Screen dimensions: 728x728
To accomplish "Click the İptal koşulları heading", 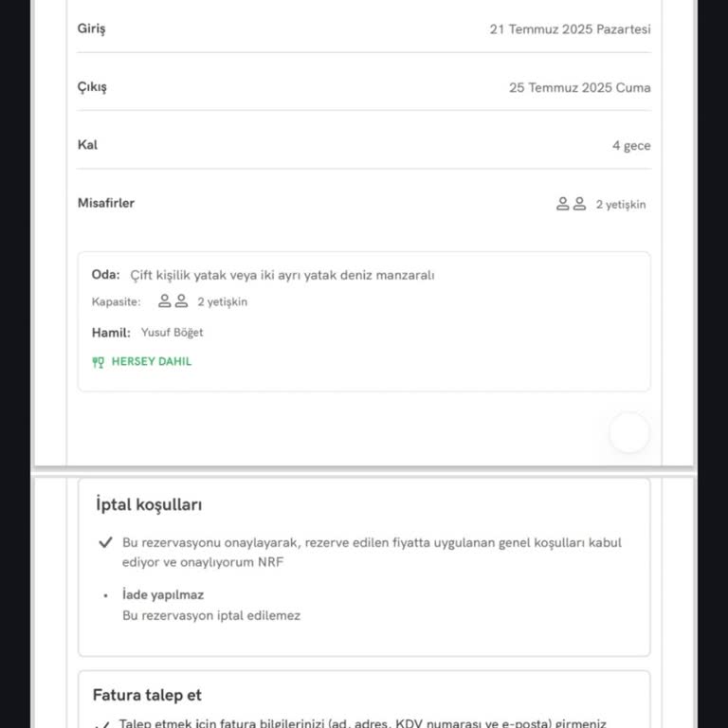I will (x=149, y=505).
